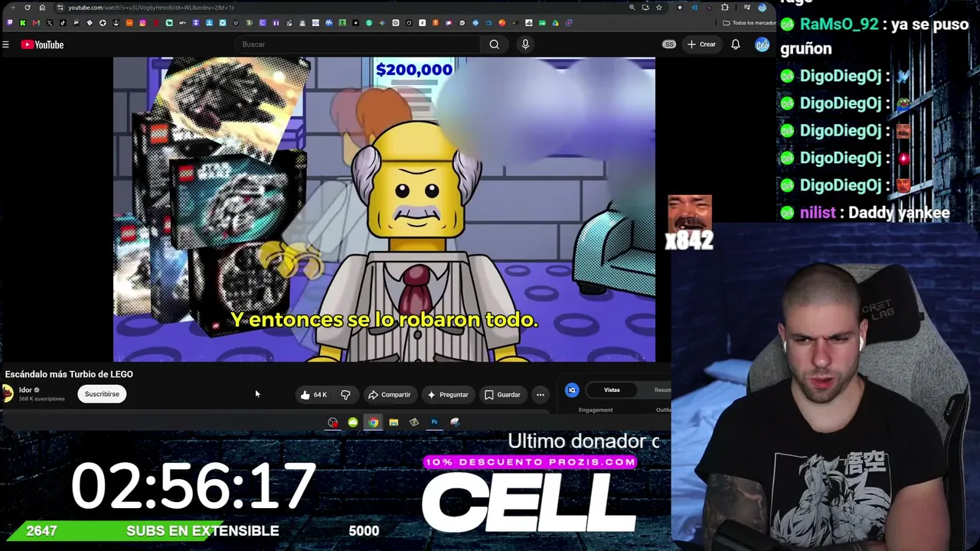Image resolution: width=980 pixels, height=551 pixels.
Task: Open the Idor channel name link
Action: (x=25, y=390)
